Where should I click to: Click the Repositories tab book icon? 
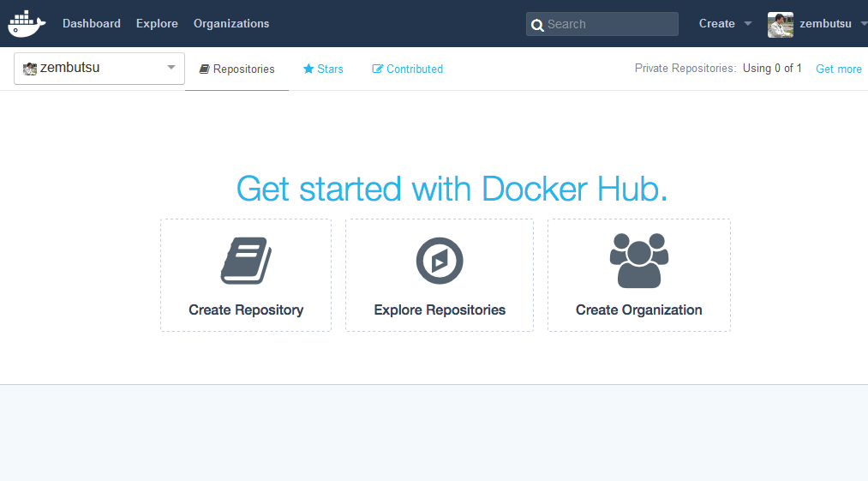tap(204, 69)
